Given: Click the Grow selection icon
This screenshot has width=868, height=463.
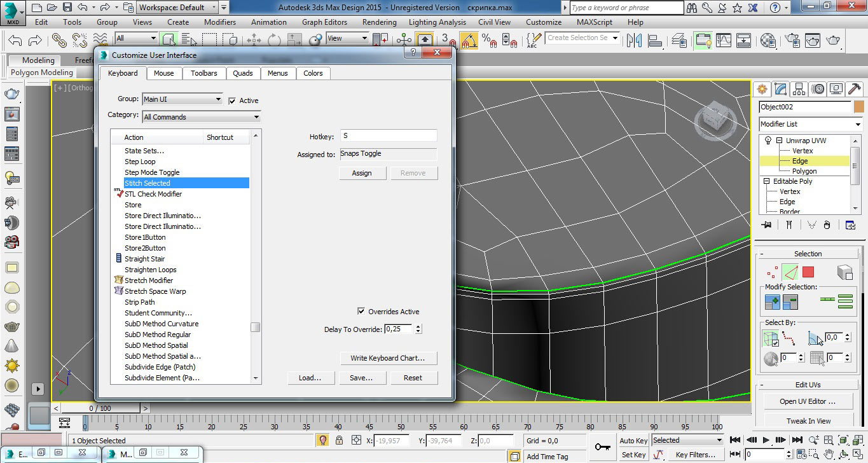Looking at the screenshot, I should click(x=772, y=302).
